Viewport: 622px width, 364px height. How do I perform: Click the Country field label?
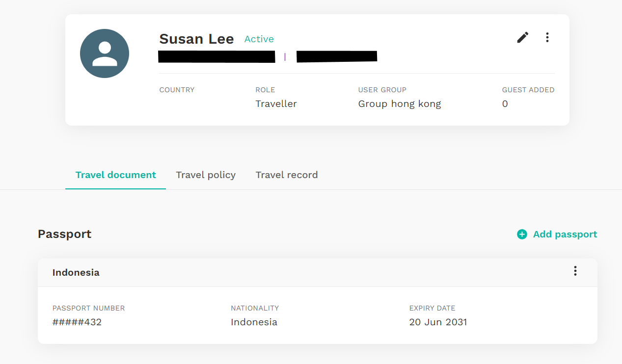(177, 90)
